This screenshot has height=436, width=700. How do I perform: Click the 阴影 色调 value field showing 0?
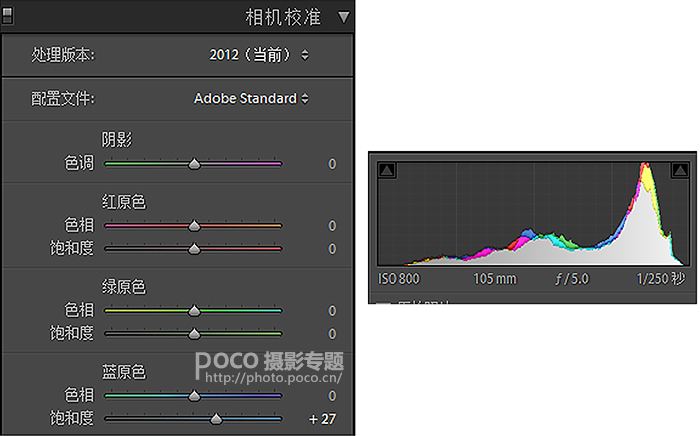point(331,164)
